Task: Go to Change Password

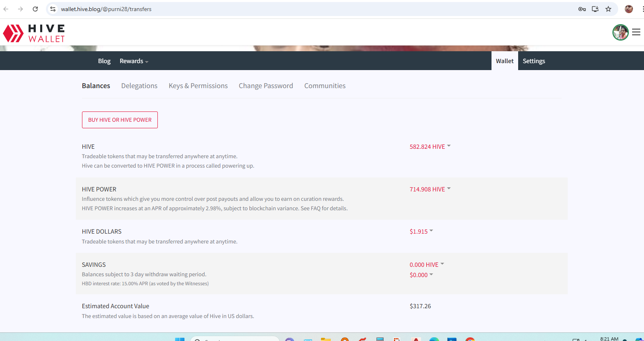Action: coord(266,86)
